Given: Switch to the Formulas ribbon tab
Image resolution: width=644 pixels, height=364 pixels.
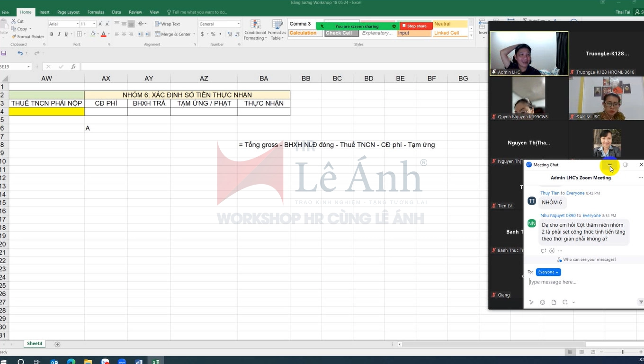Looking at the screenshot, I should [96, 12].
